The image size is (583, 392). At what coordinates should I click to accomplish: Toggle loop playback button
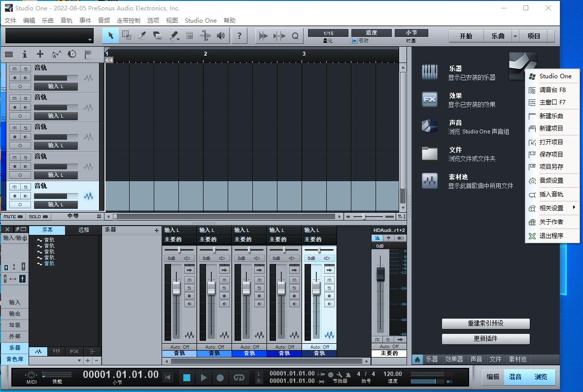click(239, 378)
